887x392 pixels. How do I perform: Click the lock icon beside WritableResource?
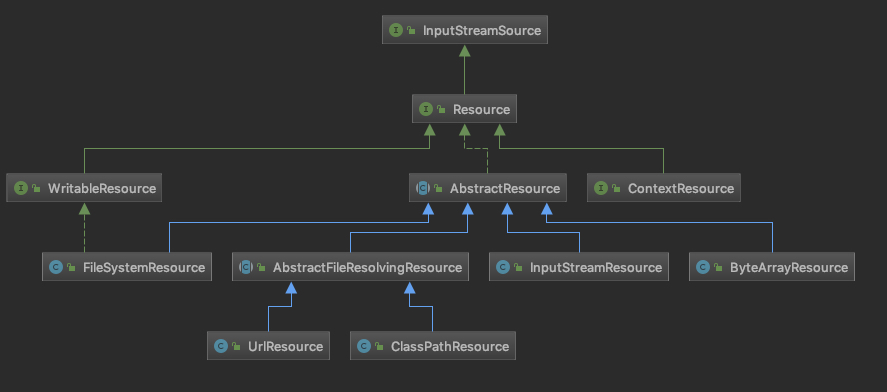pyautogui.click(x=36, y=188)
